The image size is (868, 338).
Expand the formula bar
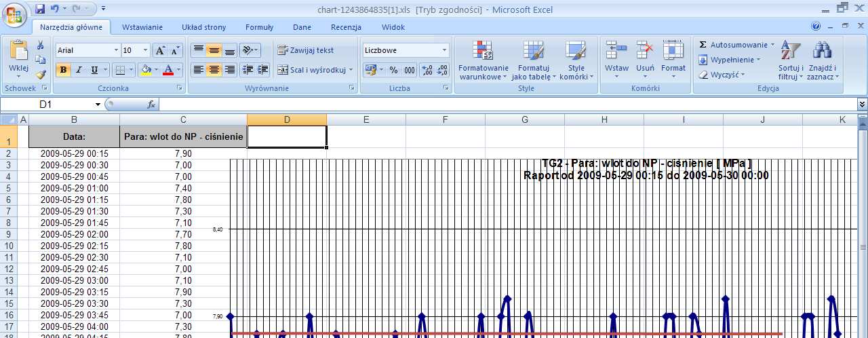point(862,105)
